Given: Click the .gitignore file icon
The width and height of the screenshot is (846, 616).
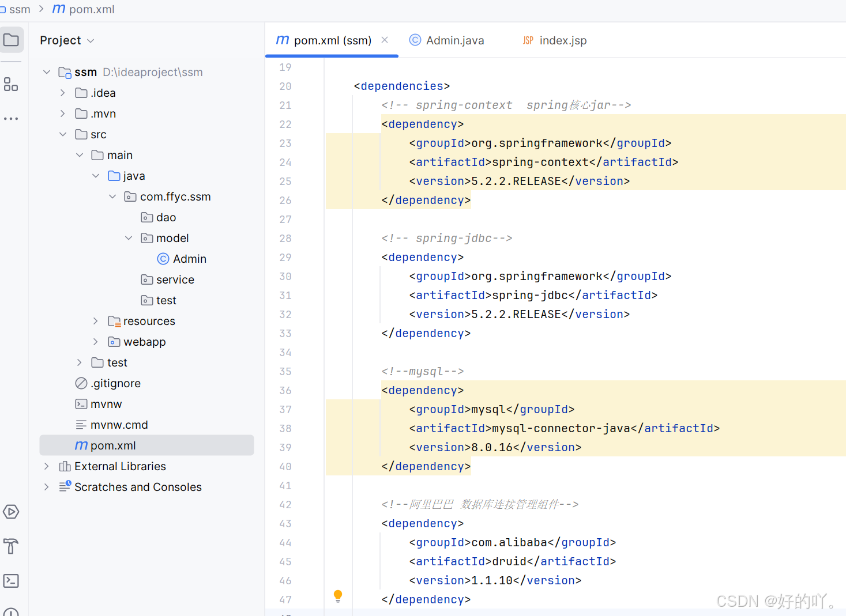Looking at the screenshot, I should point(81,383).
